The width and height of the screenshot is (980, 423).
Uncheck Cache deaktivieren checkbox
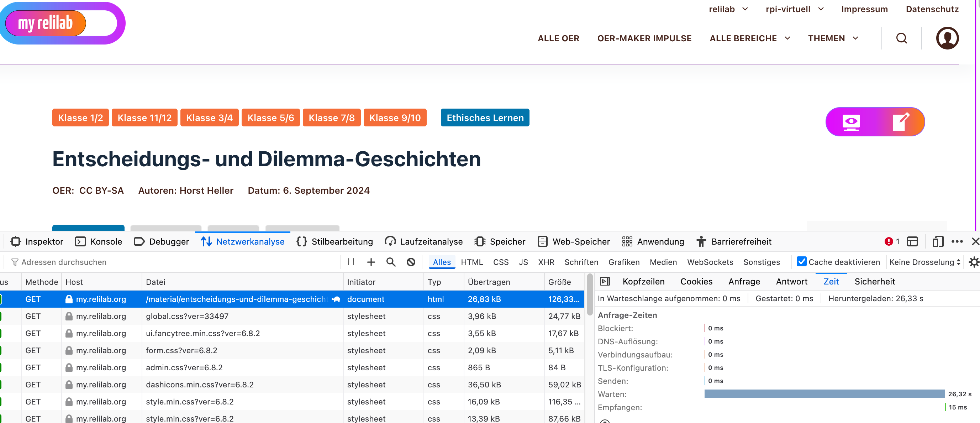pos(801,262)
